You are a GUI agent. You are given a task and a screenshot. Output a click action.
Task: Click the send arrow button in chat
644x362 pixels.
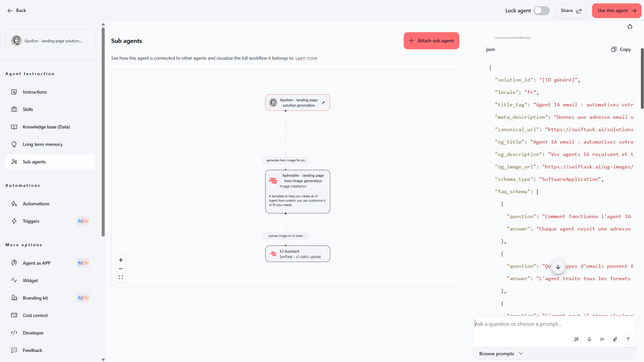click(628, 339)
